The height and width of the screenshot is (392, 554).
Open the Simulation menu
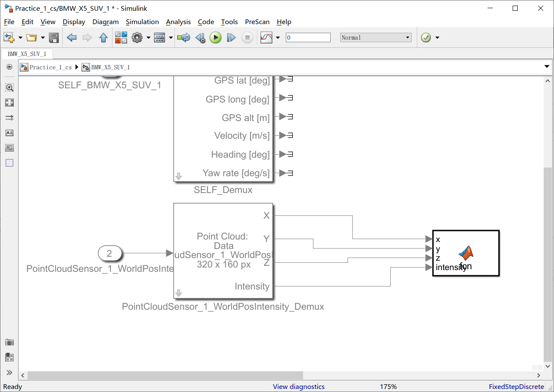tap(142, 22)
